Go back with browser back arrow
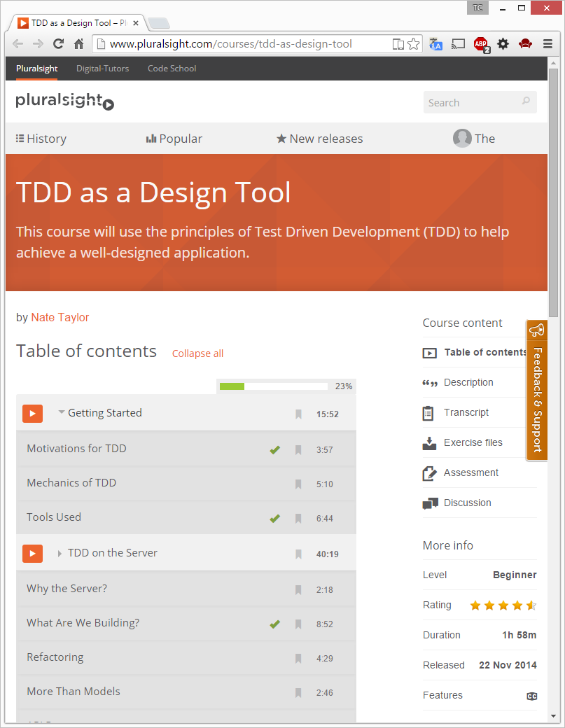565x728 pixels. [x=18, y=44]
